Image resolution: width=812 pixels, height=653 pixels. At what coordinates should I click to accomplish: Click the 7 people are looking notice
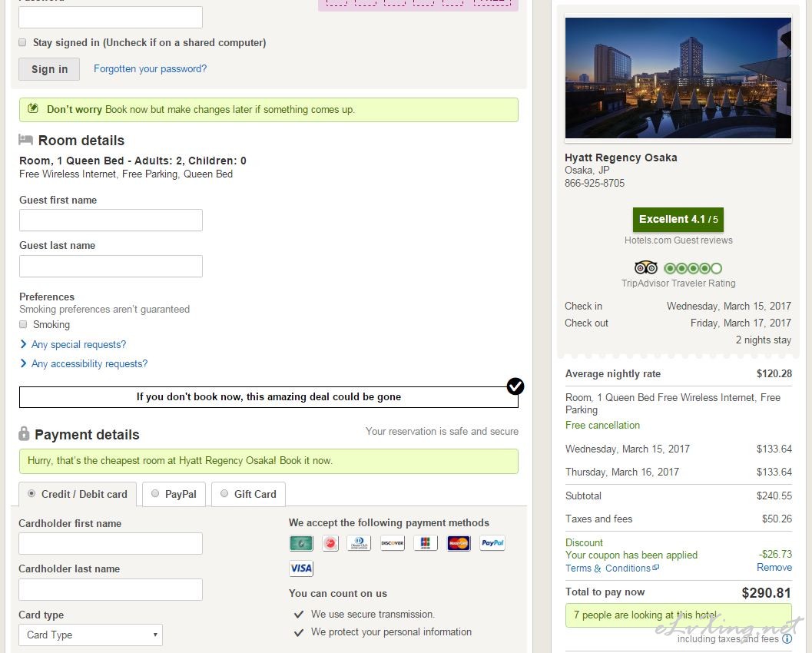678,615
